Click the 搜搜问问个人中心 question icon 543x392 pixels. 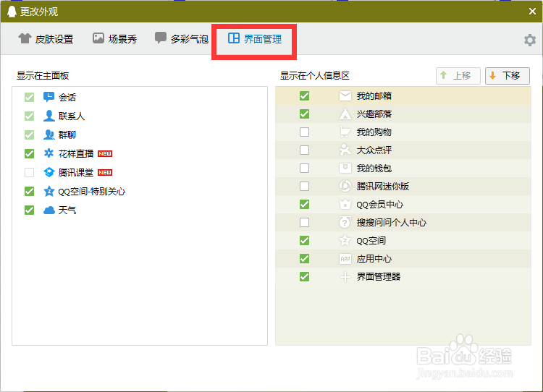point(345,222)
